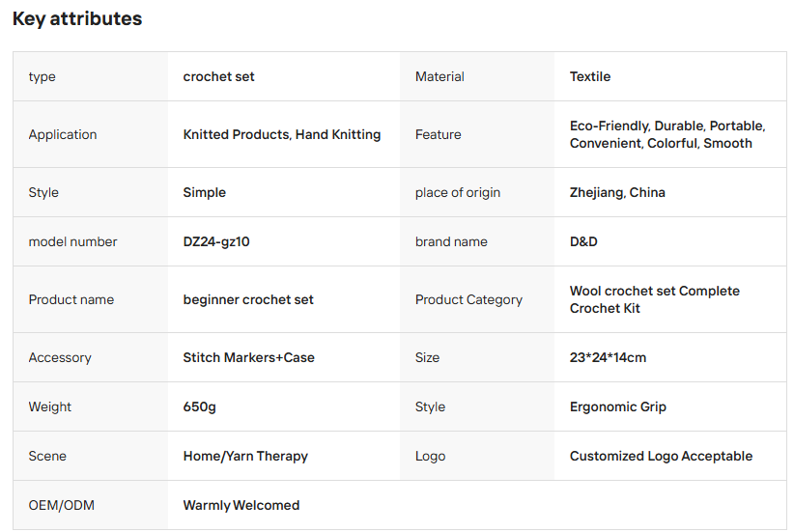Screen dimensions: 794x532
Task: Select the Ergonomic Grip style value
Action: pyautogui.click(x=618, y=407)
